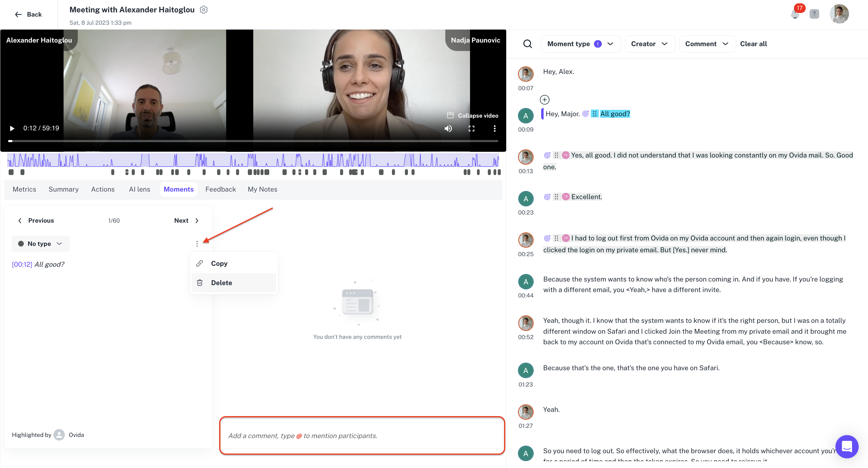Play the meeting video
This screenshot has height=468, width=868.
click(x=12, y=128)
